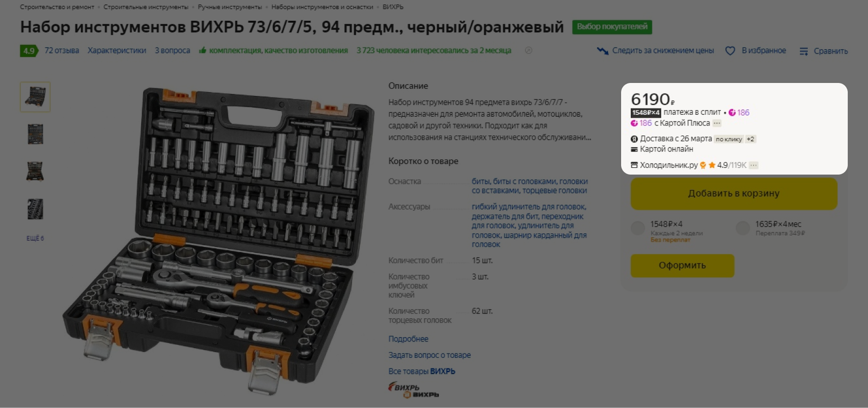Open the Характеристики section link
Screen dimensions: 868x408
tap(117, 50)
